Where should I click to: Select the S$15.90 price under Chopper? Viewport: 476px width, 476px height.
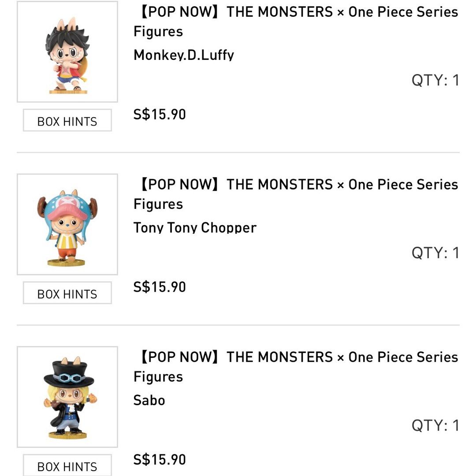(160, 286)
